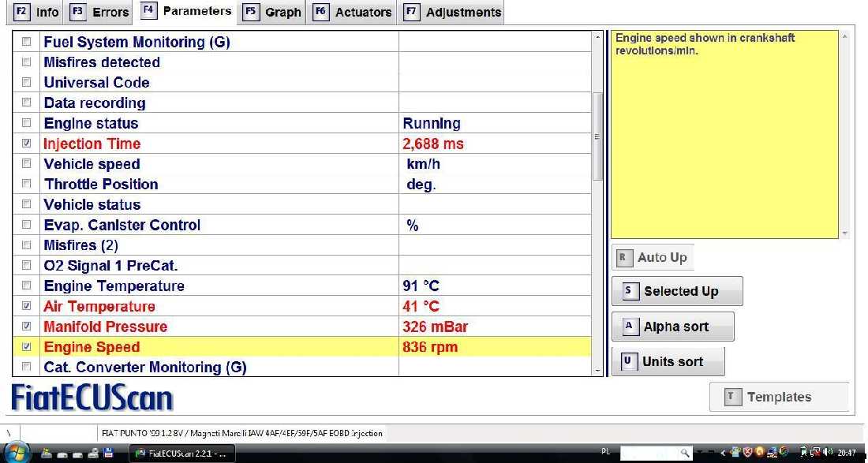
Task: Select the Evap. Canister Control row label
Action: pyautogui.click(x=122, y=225)
